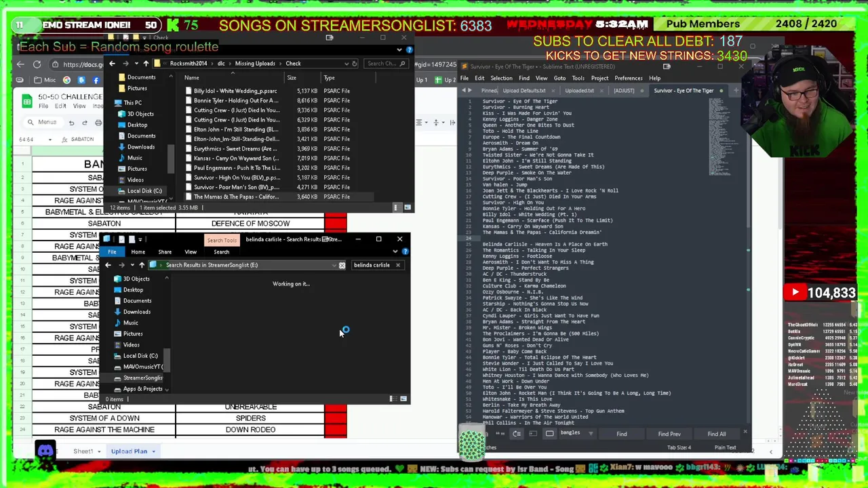Switch search window to large icons view

click(405, 399)
